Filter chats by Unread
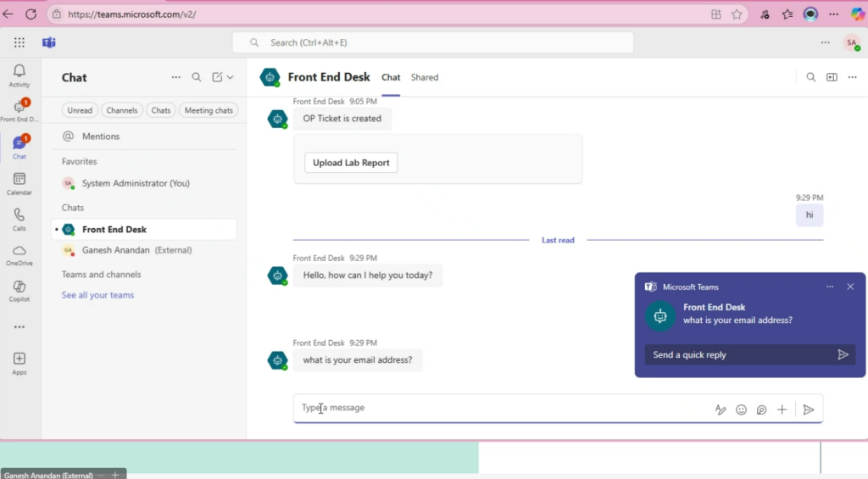The width and height of the screenshot is (868, 479). (x=80, y=110)
